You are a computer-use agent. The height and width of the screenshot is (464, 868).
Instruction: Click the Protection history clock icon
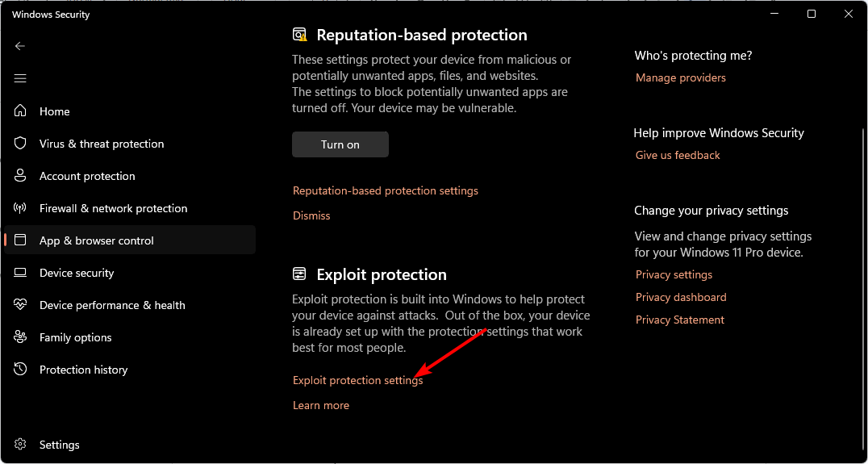21,370
